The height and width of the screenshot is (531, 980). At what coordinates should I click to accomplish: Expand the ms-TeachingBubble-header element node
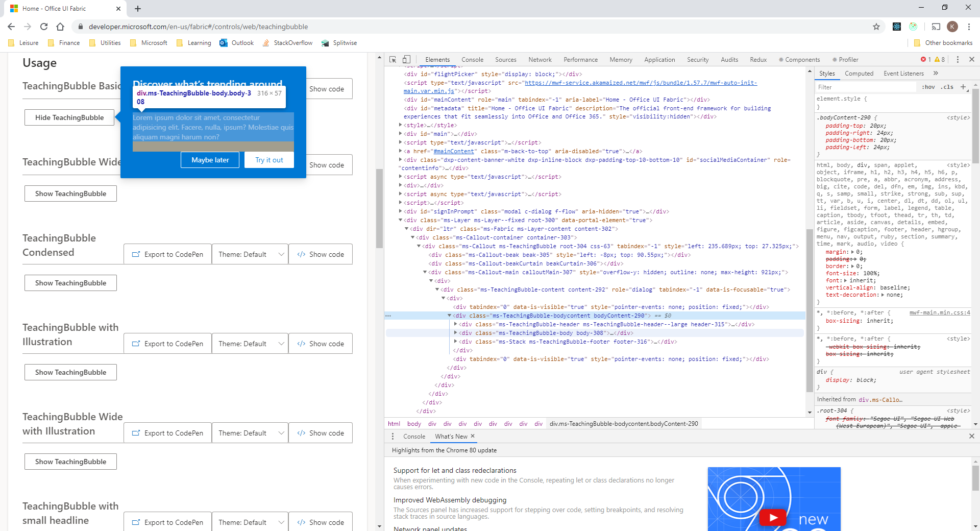tap(456, 324)
